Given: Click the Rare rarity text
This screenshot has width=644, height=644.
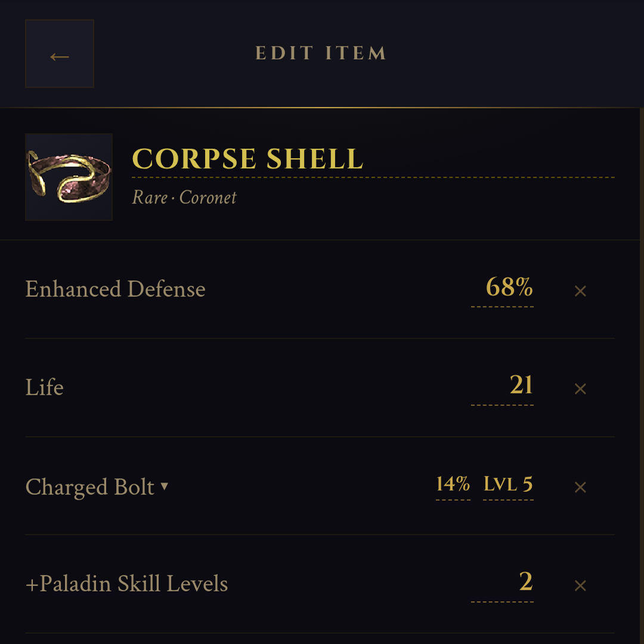Looking at the screenshot, I should (x=150, y=197).
